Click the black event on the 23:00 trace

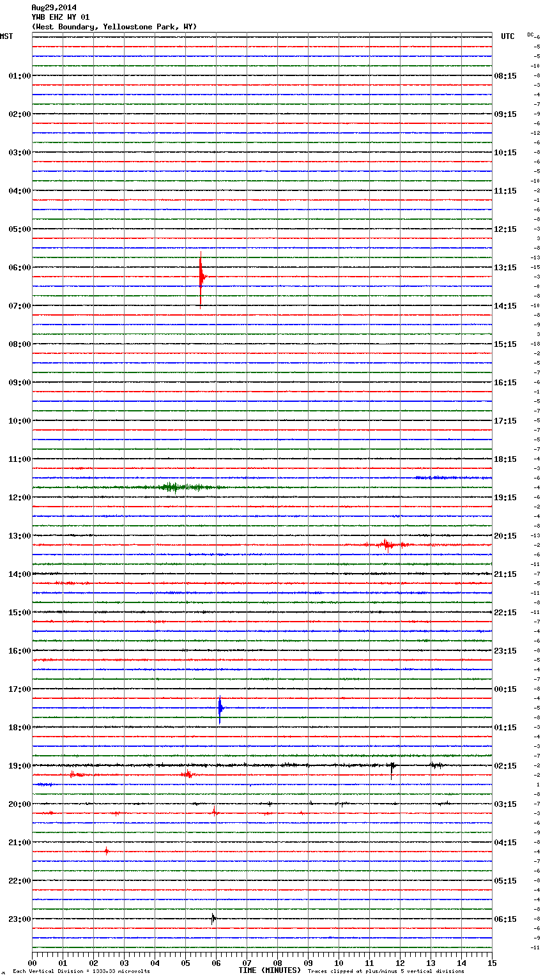(x=213, y=919)
